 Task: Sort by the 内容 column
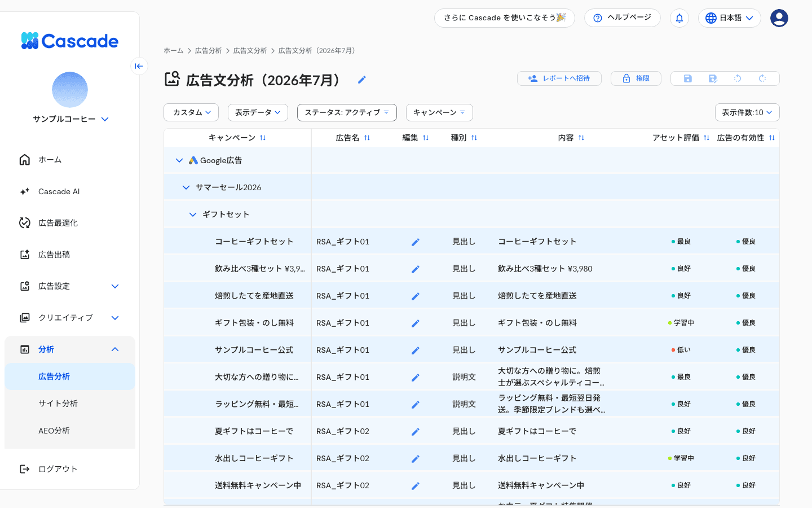pyautogui.click(x=581, y=138)
